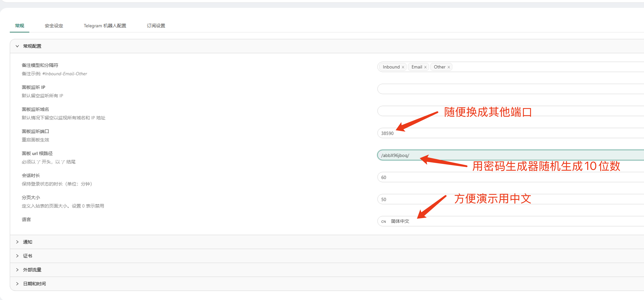
Task: Collapse the 常规配置 section chevron
Action: 17,46
